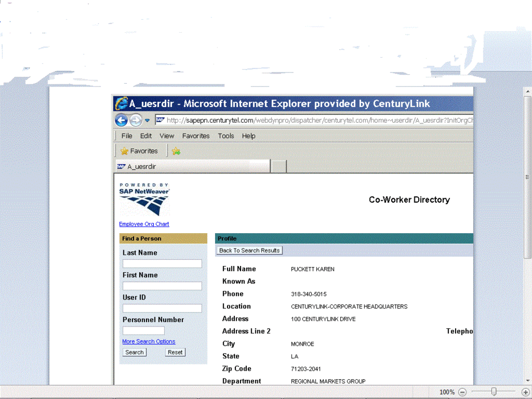The height and width of the screenshot is (399, 532).
Task: Click the vertical scrollbar thumb
Action: pyautogui.click(x=527, y=177)
